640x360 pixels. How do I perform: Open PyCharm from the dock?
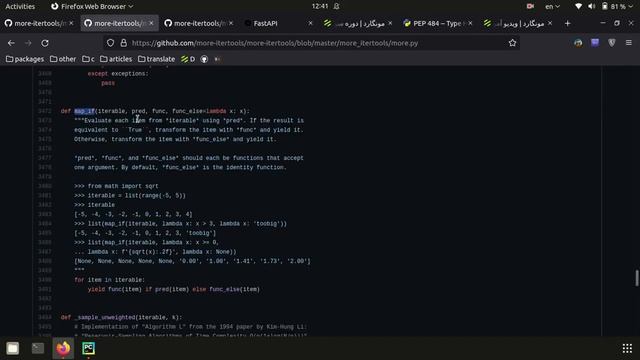pyautogui.click(x=89, y=348)
